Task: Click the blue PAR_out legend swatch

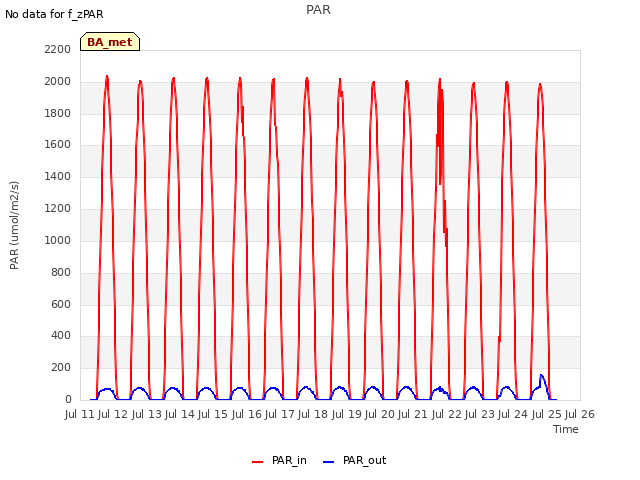Action: click(x=329, y=462)
